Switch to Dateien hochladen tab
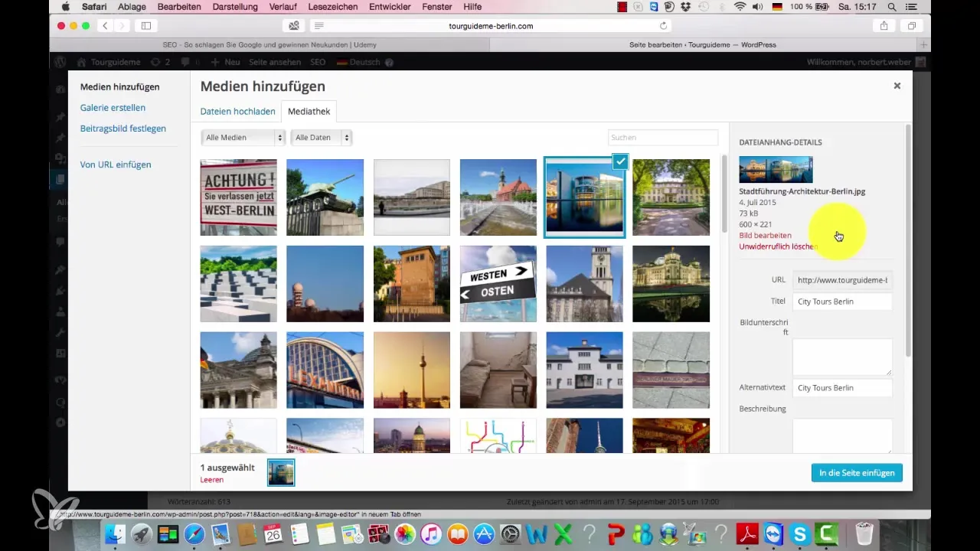This screenshot has height=551, width=980. pos(237,111)
